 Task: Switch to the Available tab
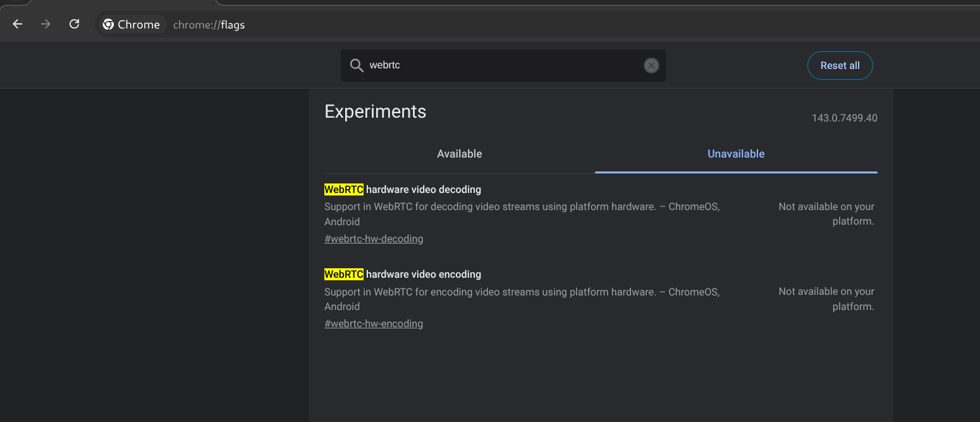[459, 154]
